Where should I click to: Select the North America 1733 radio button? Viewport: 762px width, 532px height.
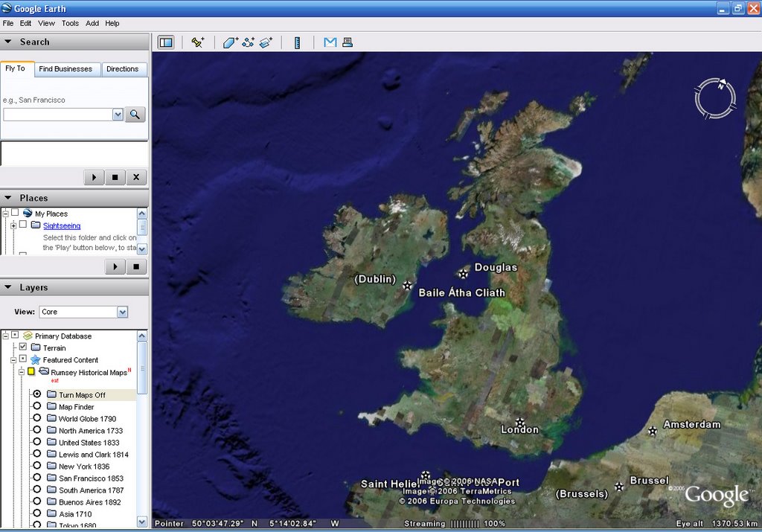click(37, 430)
